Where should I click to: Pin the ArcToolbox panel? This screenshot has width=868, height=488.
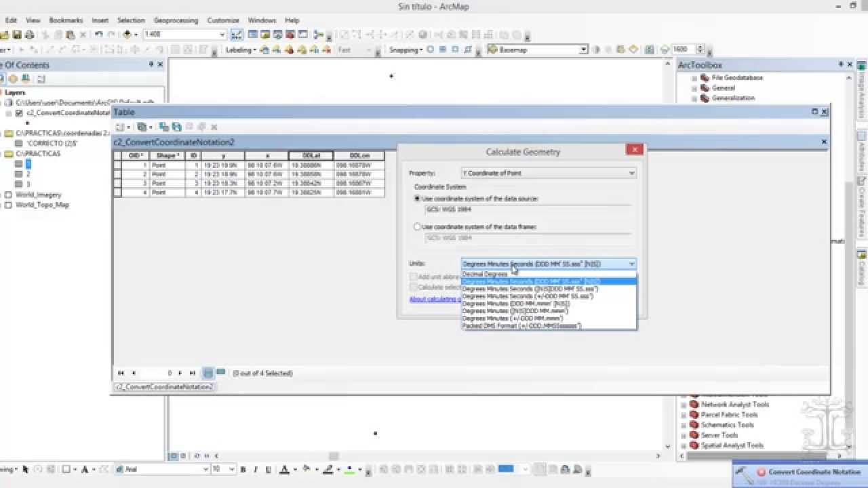[x=842, y=64]
